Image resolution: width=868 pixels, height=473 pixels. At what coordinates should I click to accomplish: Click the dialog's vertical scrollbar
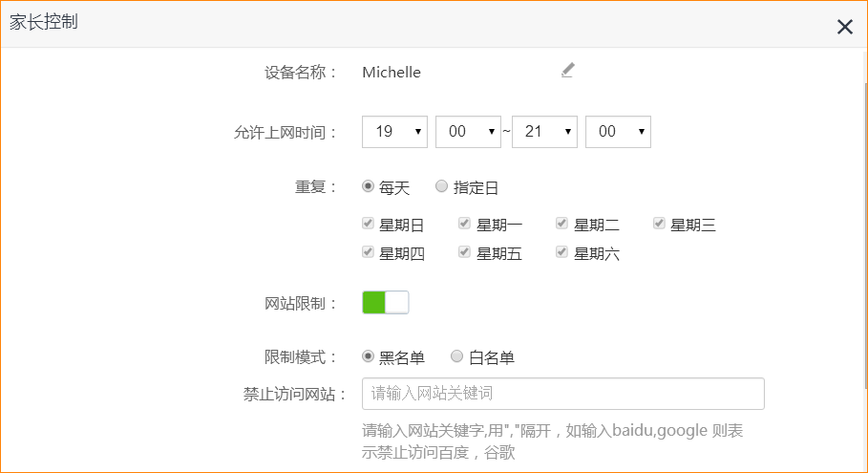(865, 235)
